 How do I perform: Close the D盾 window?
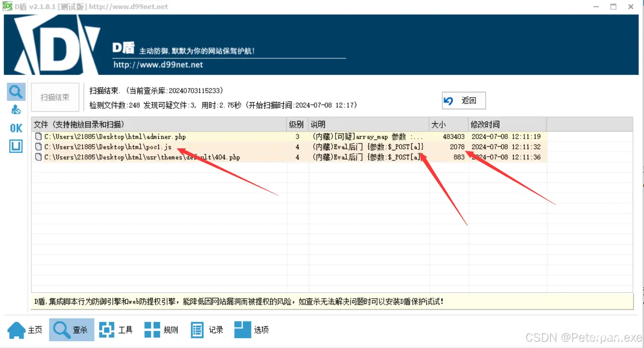coord(631,6)
